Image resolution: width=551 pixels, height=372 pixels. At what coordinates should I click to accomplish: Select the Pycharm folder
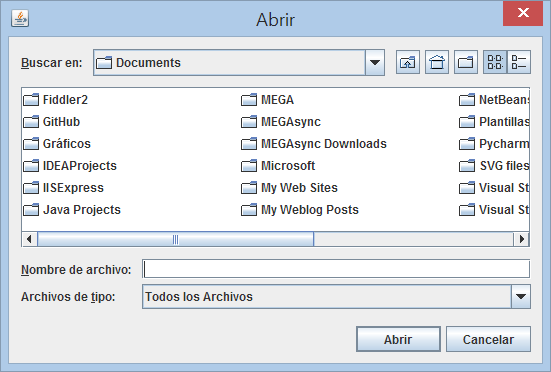click(494, 144)
